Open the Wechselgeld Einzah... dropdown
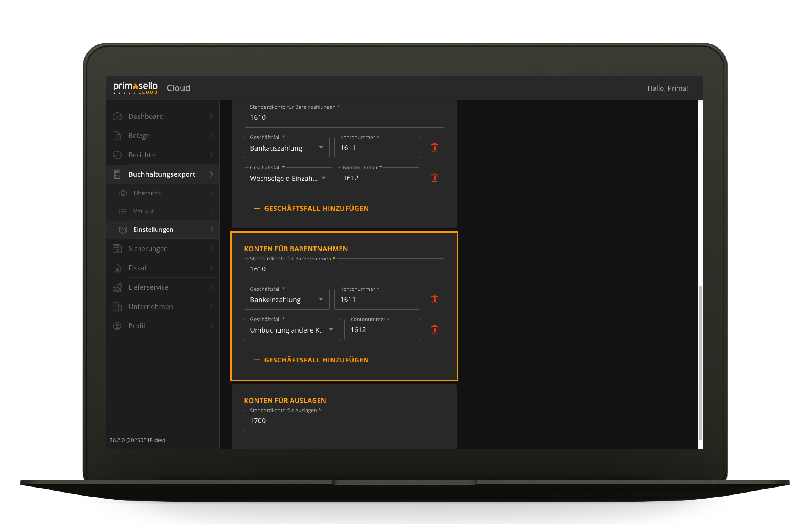 click(x=288, y=178)
